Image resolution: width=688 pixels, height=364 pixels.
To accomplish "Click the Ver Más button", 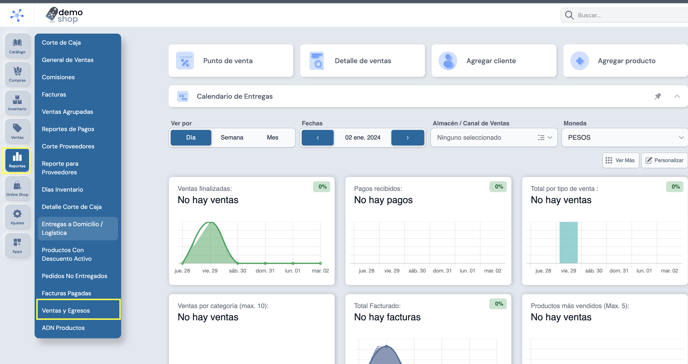I will tap(620, 161).
